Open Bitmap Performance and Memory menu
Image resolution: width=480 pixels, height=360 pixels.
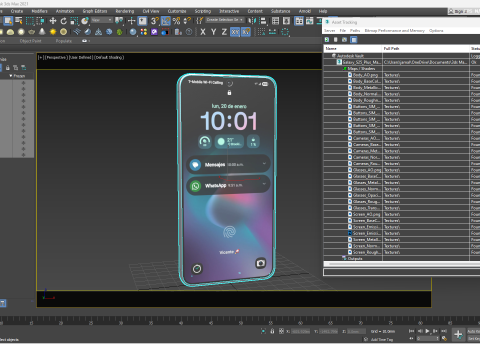pos(395,30)
